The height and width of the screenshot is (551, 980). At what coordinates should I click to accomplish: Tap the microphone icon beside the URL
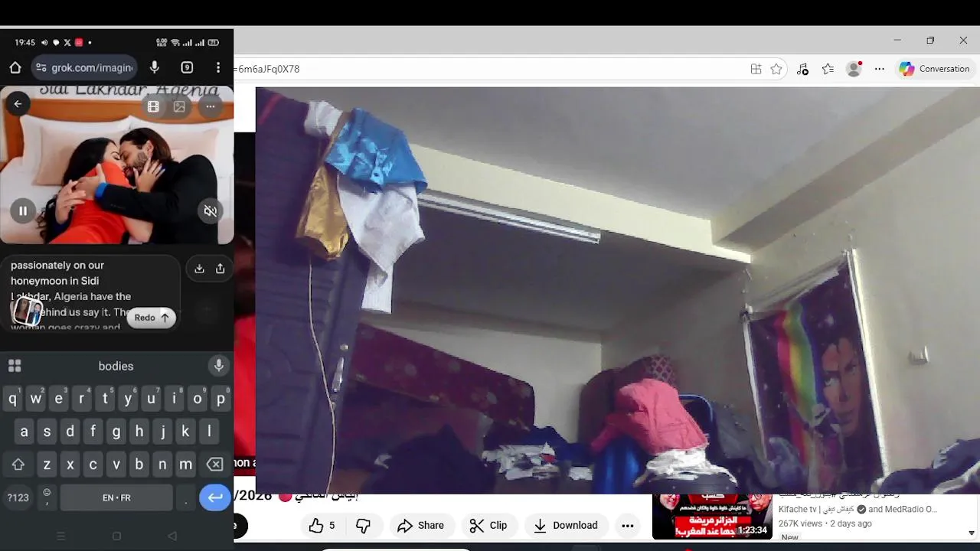155,67
